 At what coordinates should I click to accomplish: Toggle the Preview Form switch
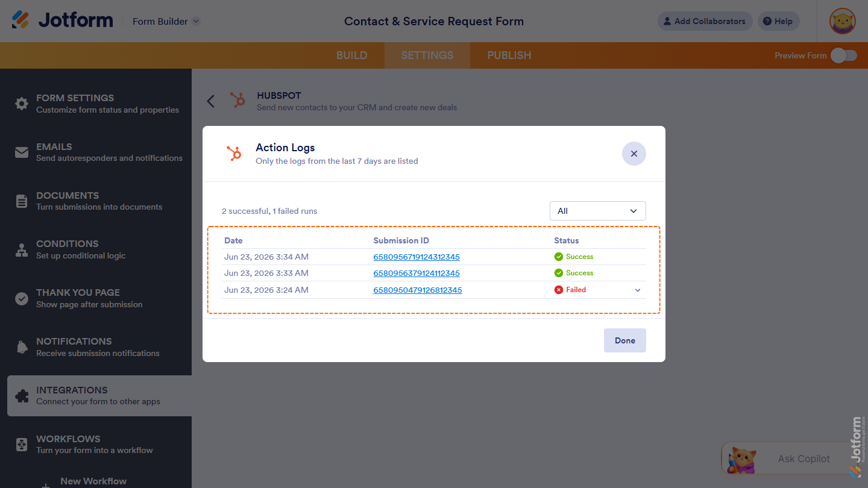[x=843, y=55]
